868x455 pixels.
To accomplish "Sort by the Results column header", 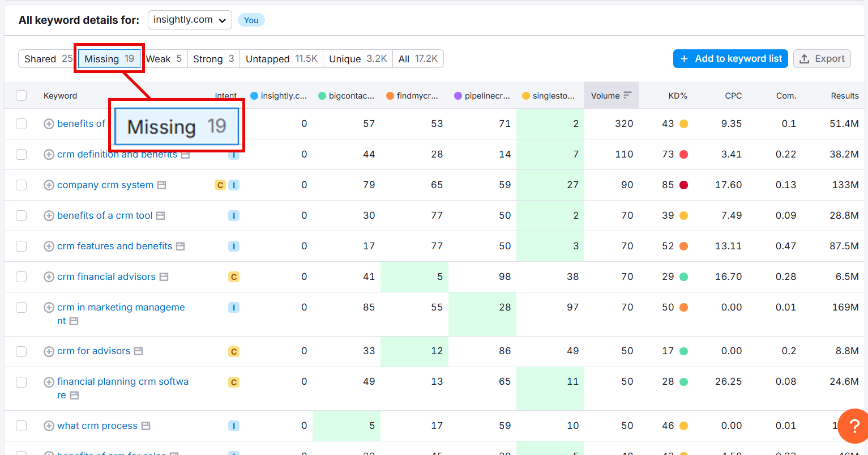I will point(845,96).
